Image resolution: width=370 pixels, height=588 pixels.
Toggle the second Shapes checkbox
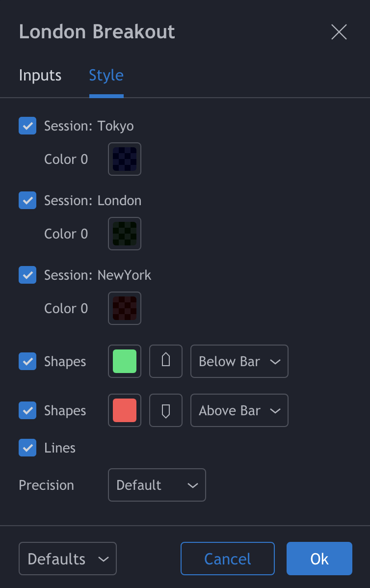27,410
